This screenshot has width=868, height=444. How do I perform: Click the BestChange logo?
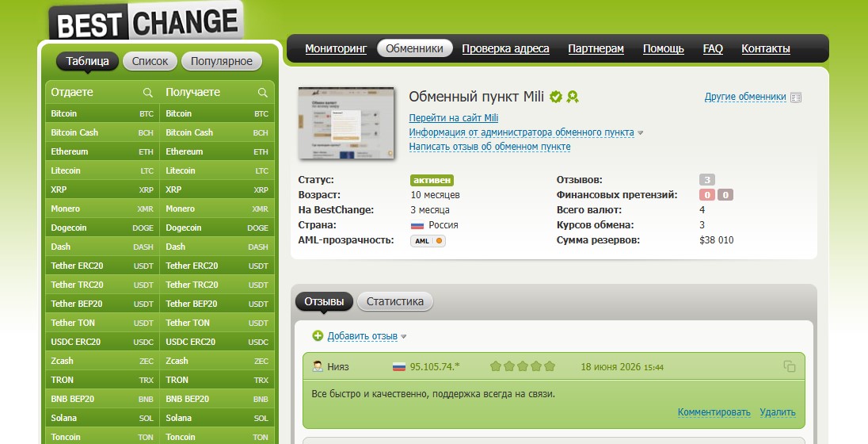[147, 22]
